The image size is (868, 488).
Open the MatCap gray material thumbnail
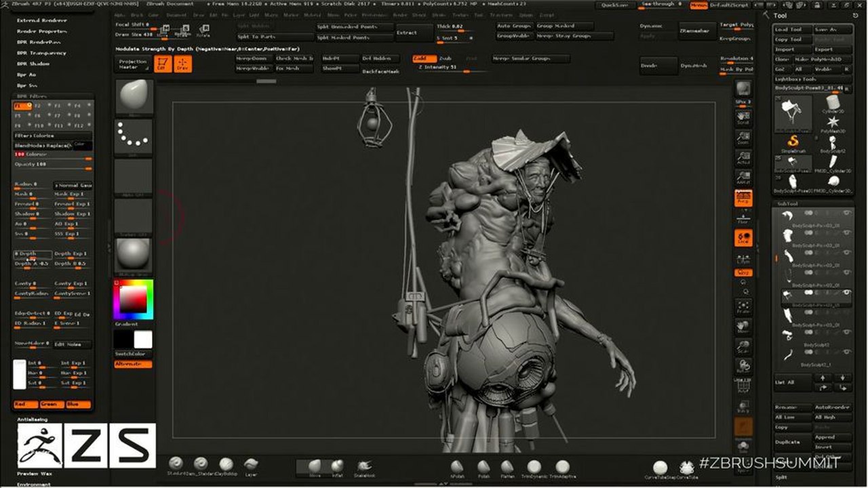(x=134, y=257)
